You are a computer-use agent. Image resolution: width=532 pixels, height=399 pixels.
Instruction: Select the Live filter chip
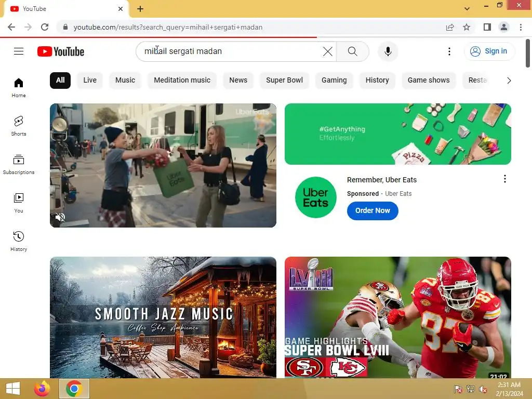[x=90, y=81]
